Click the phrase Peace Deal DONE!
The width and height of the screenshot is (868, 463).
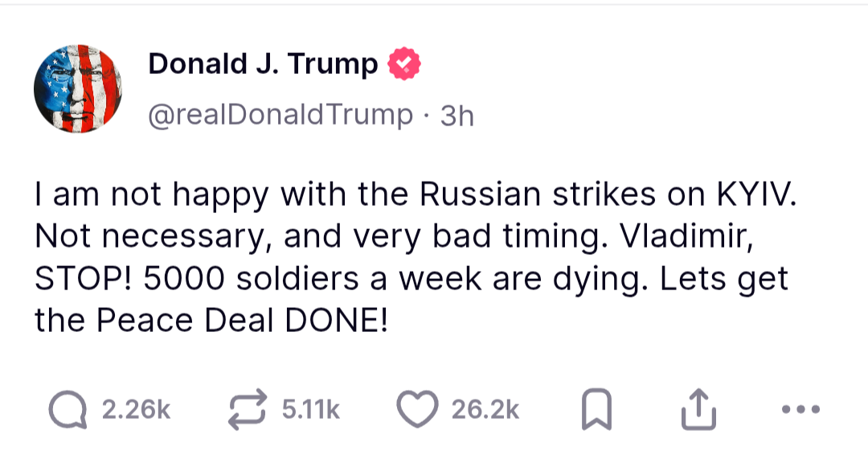pos(242,321)
